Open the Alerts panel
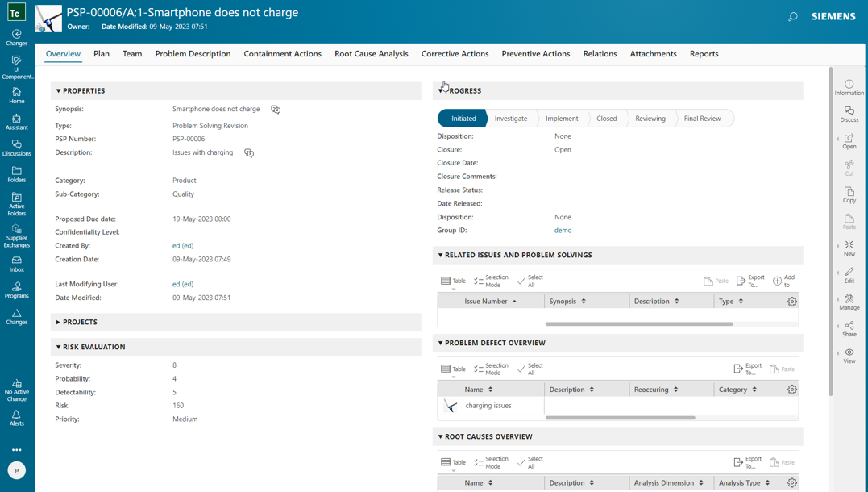The image size is (868, 492). point(16,416)
